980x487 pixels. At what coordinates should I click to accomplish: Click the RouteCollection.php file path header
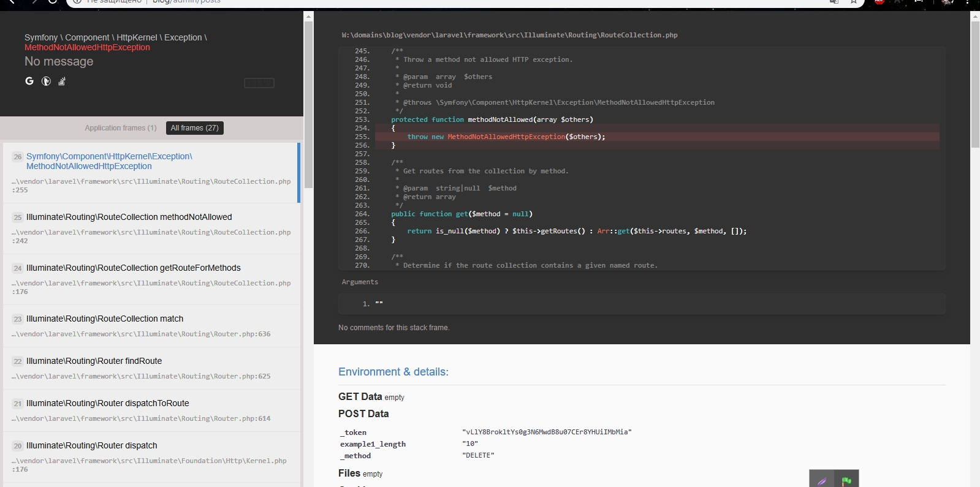[509, 35]
